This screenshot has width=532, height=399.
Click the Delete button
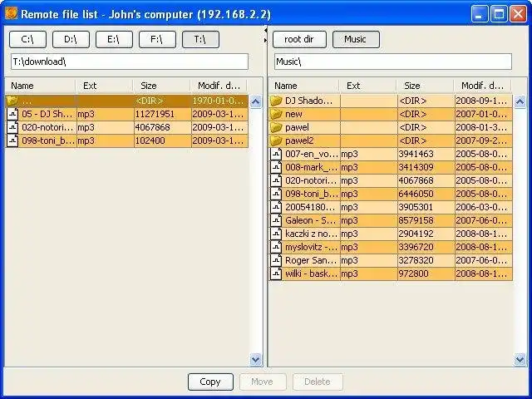click(x=318, y=382)
